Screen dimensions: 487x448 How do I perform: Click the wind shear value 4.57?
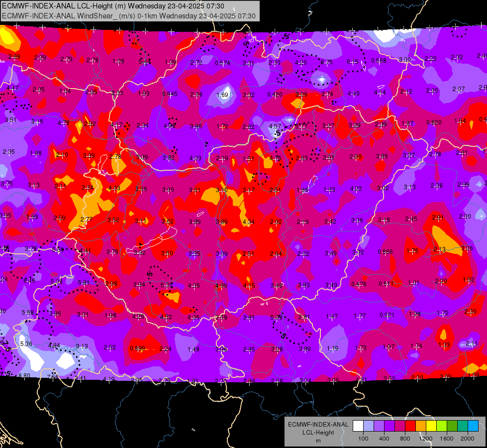[x=275, y=126]
